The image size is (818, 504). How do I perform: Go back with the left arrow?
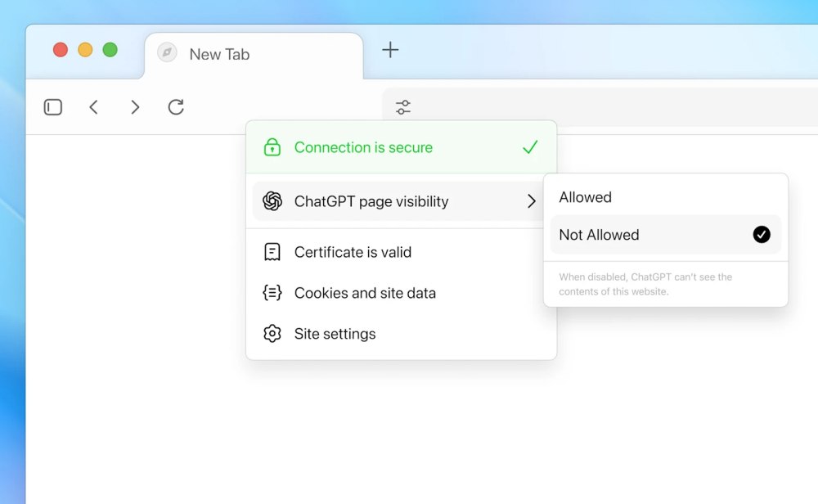94,107
